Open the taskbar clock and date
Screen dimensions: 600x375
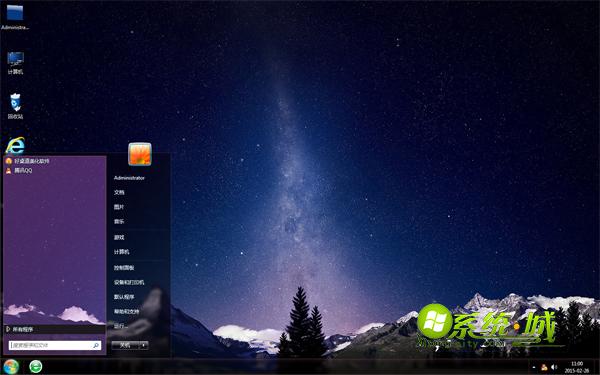pos(577,367)
